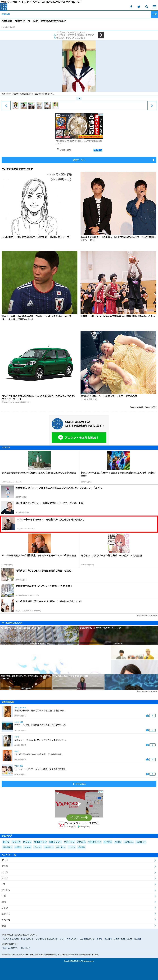The height and width of the screenshot is (980, 158).
Task: Open search with the magnifier icon
Action: click(x=147, y=7)
